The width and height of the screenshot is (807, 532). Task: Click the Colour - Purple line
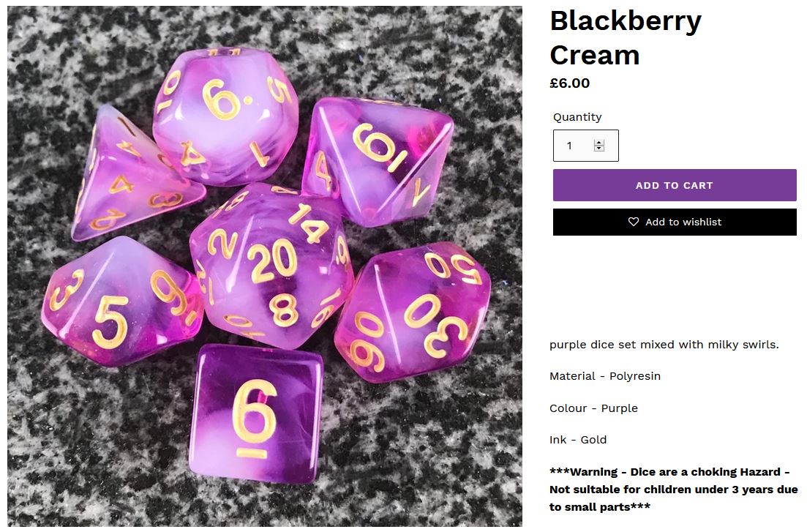click(593, 408)
